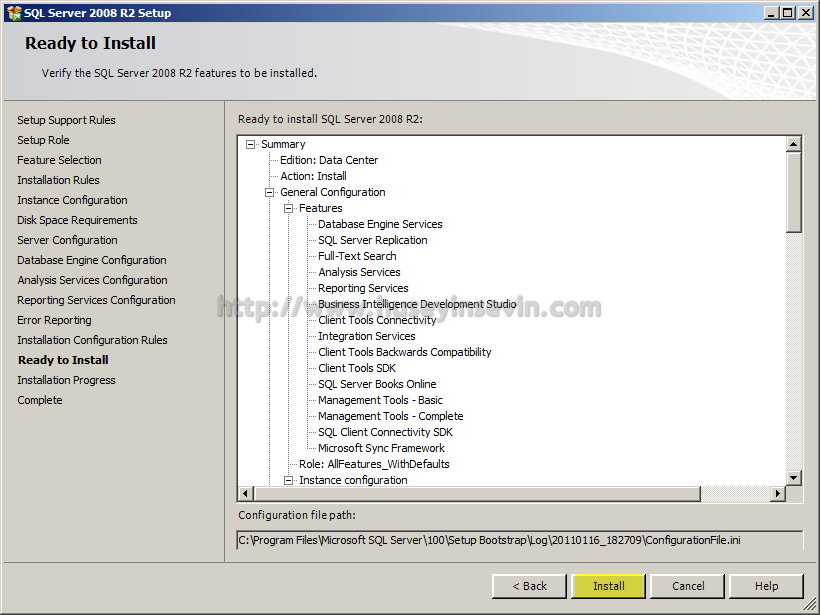
Task: Select the Installation Rules step
Action: pyautogui.click(x=58, y=180)
